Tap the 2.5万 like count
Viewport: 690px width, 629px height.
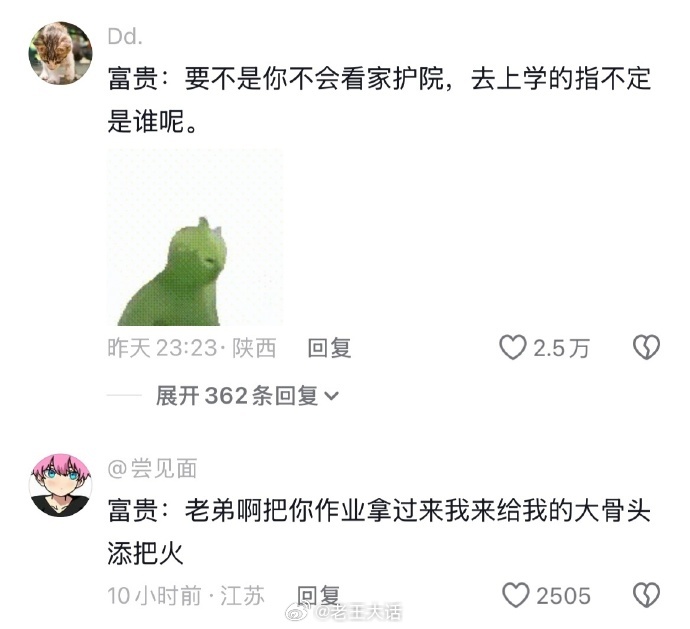(x=561, y=348)
